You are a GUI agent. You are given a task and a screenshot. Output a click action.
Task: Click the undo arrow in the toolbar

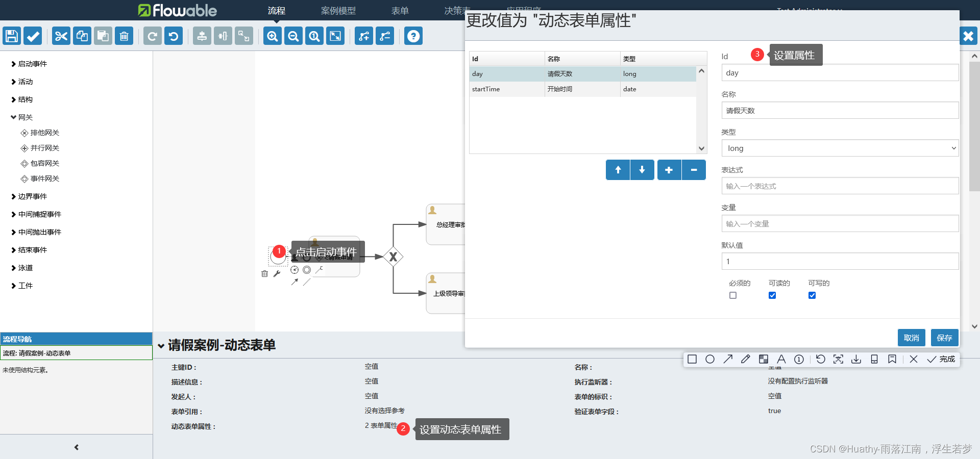point(174,36)
